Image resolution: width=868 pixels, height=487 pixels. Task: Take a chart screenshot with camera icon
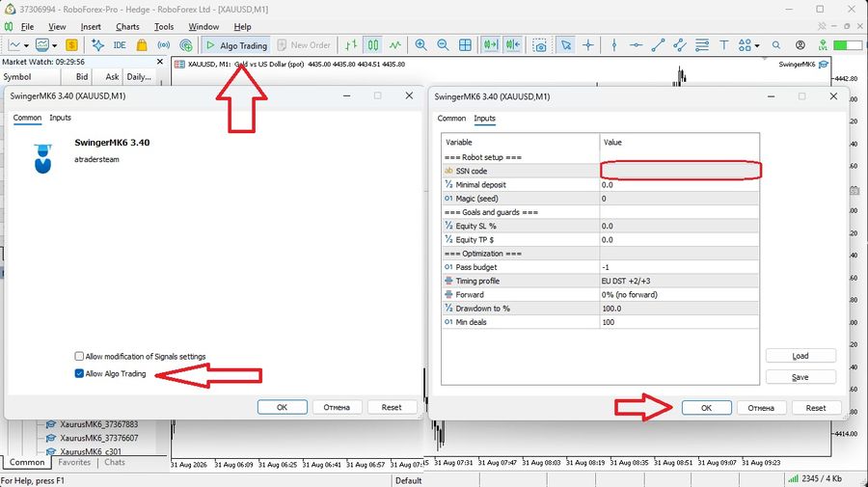(x=539, y=45)
